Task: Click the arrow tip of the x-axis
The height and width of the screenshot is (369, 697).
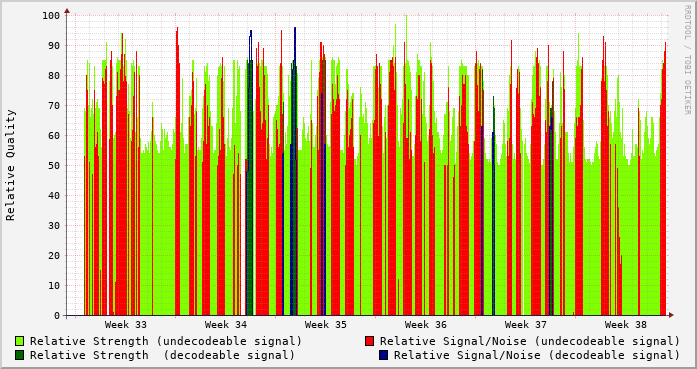Action: [671, 315]
